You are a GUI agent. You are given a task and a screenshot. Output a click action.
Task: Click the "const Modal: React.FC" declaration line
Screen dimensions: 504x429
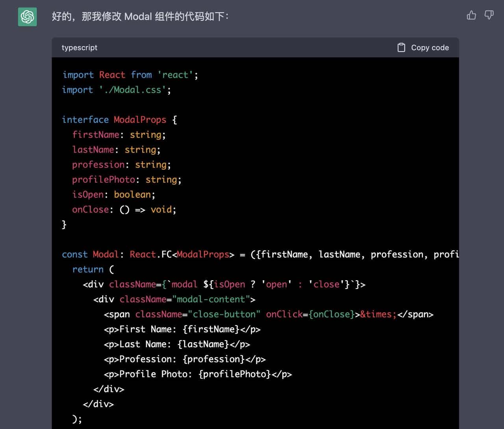tap(260, 254)
